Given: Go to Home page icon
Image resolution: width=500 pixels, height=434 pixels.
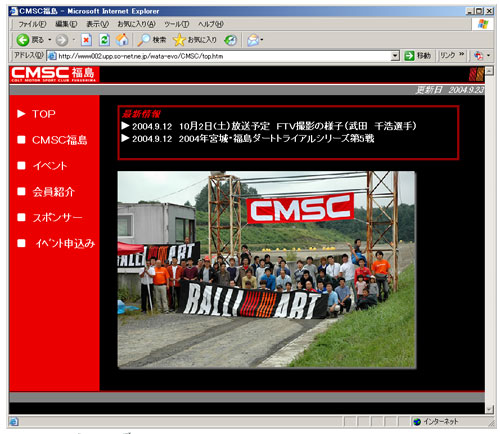Looking at the screenshot, I should coord(122,40).
